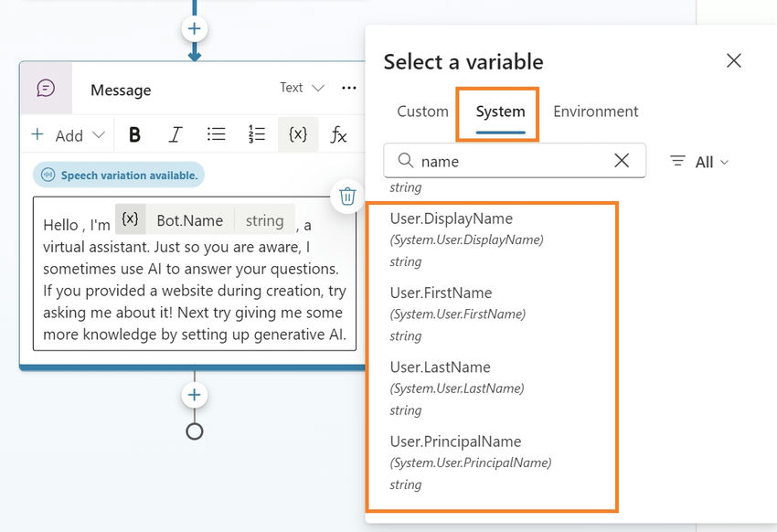Click the Bold formatting icon
The height and width of the screenshot is (532, 777).
pyautogui.click(x=135, y=135)
